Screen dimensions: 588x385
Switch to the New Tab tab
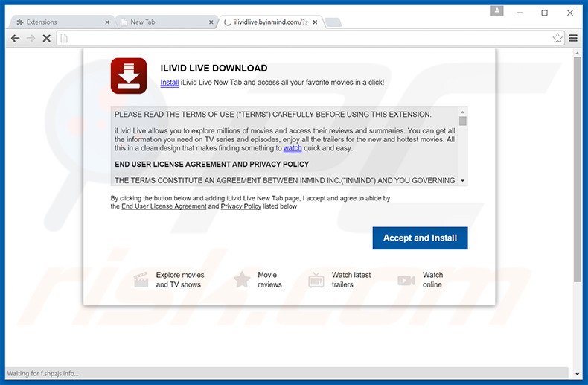[x=165, y=22]
